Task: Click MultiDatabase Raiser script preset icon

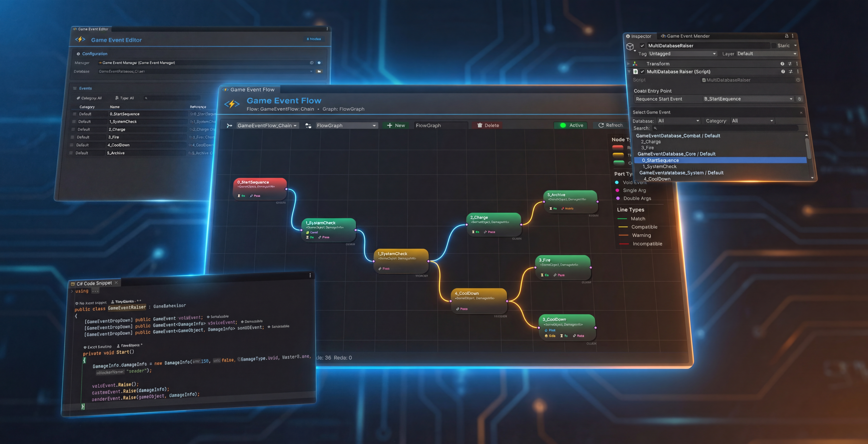Action: point(791,71)
